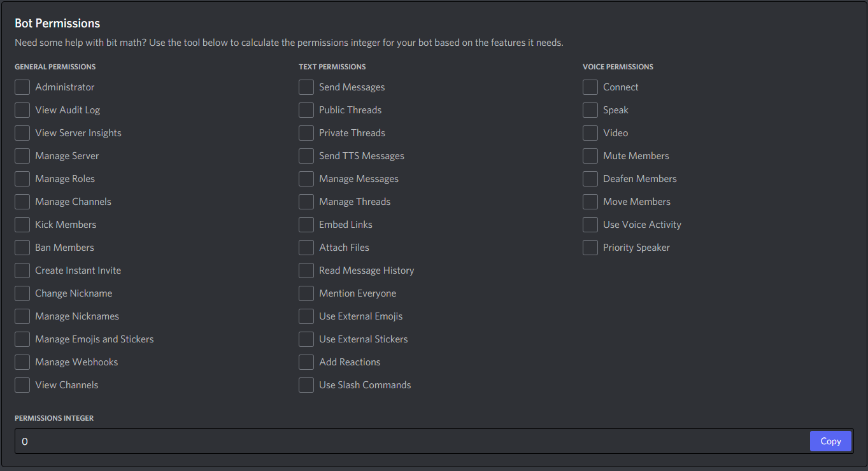Check Attach Files
868x471 pixels.
[306, 247]
